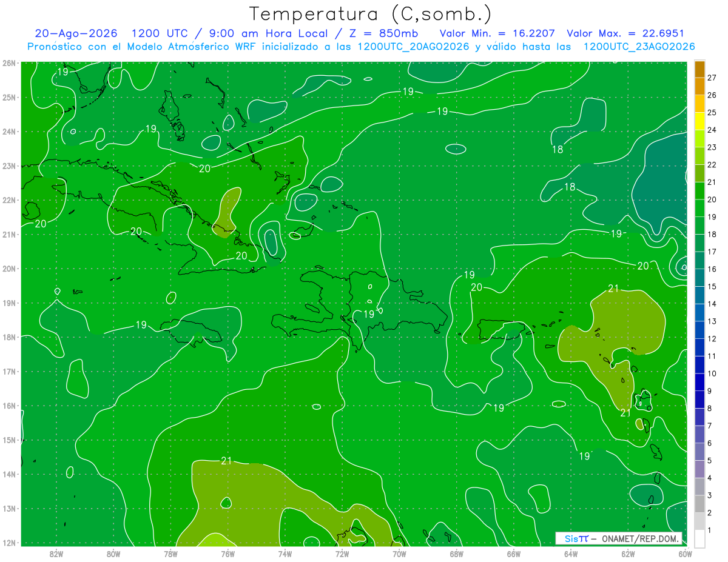Click the longitude label '82W'
The image size is (728, 562).
[x=56, y=554]
